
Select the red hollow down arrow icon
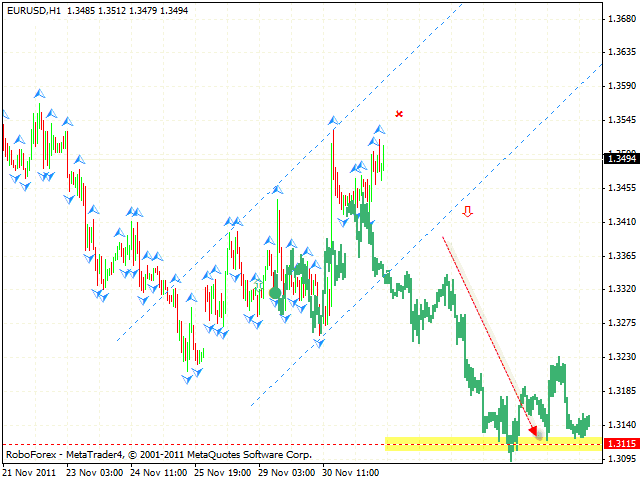(x=467, y=212)
